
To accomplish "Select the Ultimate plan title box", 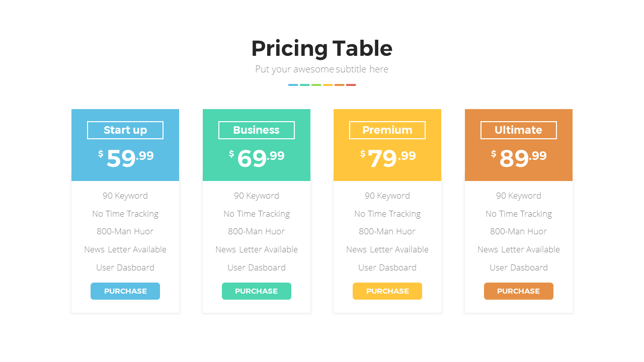I will (x=519, y=130).
